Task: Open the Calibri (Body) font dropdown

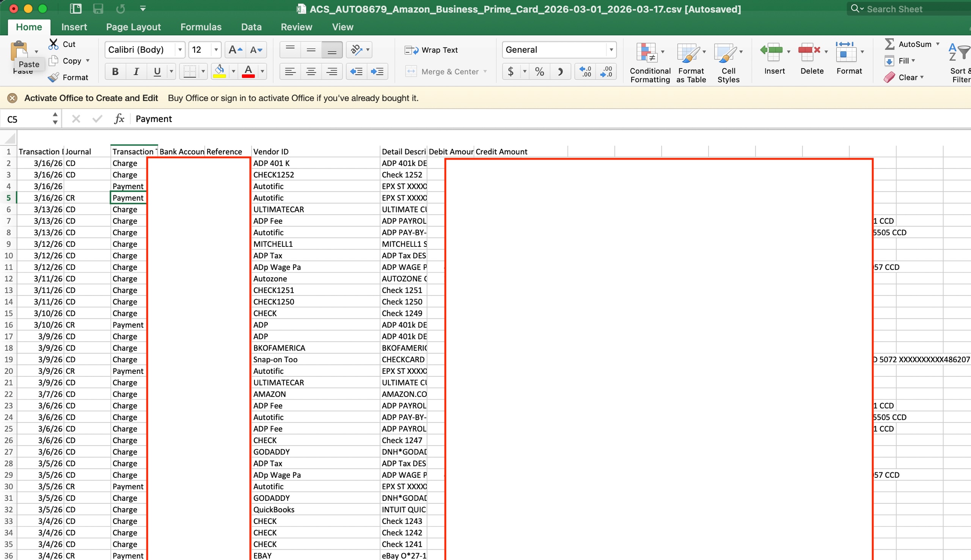Action: point(180,50)
